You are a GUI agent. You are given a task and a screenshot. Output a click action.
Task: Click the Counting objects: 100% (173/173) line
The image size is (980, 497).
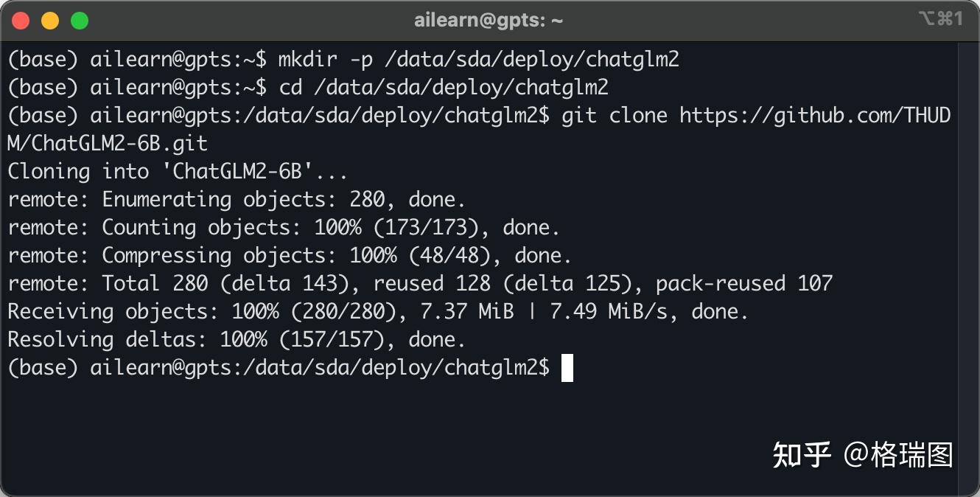pos(284,228)
